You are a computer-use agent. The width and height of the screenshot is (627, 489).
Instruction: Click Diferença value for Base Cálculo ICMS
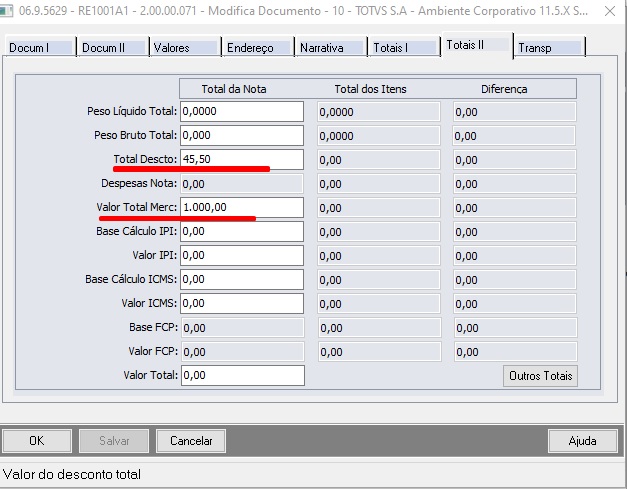tap(515, 280)
